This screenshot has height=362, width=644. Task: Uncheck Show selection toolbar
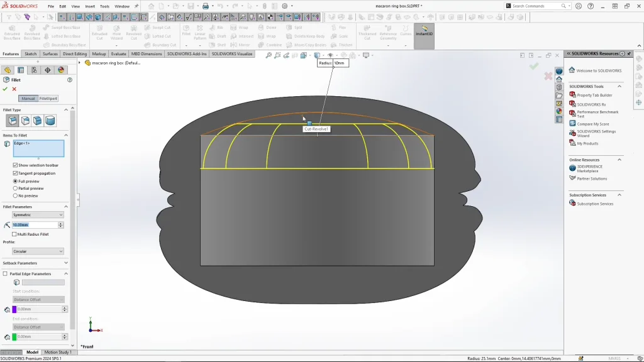tap(15, 165)
